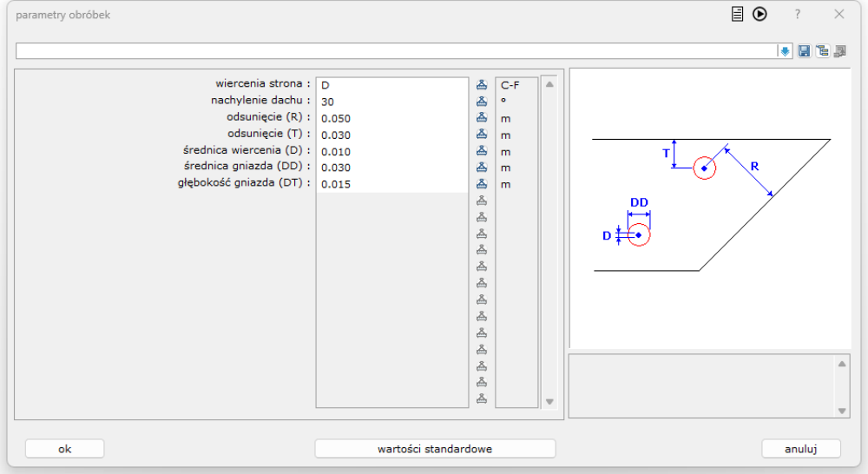Click the lower red socket circle in diagram
Viewport: 868px width, 474px height.
tap(639, 234)
